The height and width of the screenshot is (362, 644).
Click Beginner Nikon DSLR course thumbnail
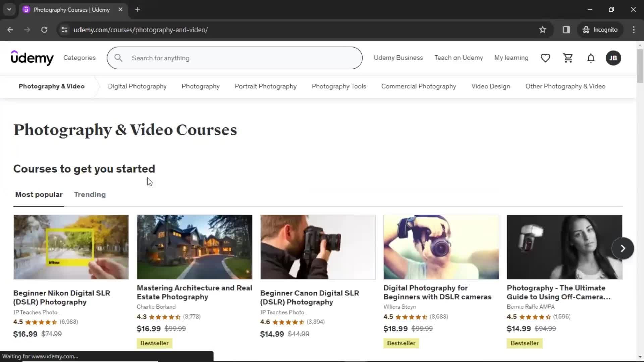click(x=71, y=247)
